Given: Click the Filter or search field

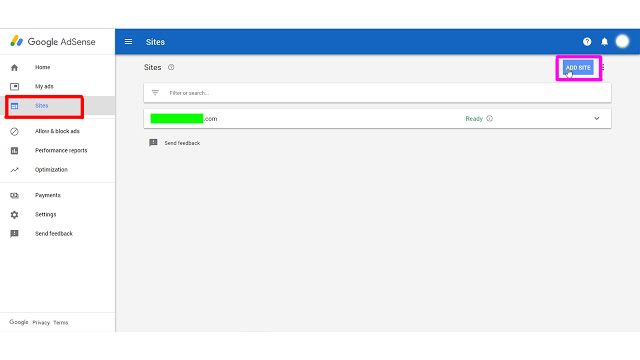Looking at the screenshot, I should pyautogui.click(x=377, y=93).
